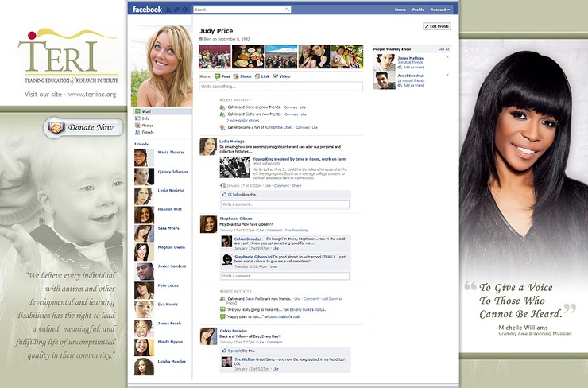This screenshot has height=388, width=588.
Task: Click the Facebook logo
Action: (x=147, y=10)
